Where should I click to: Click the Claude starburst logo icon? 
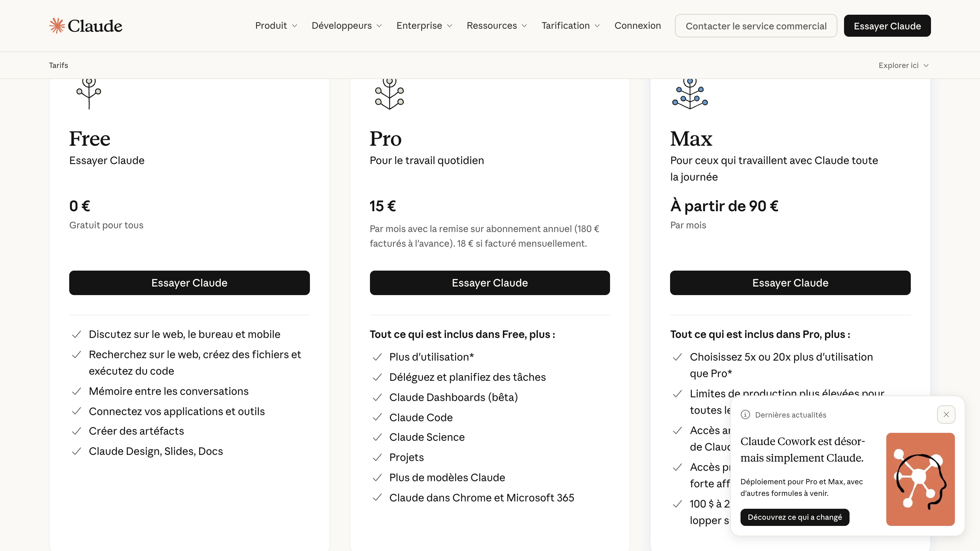[57, 26]
